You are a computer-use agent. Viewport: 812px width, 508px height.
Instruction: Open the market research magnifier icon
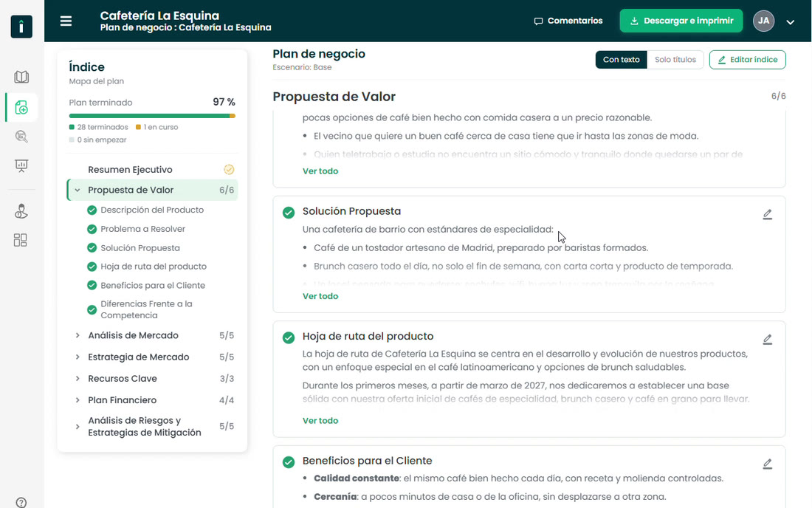coord(21,136)
